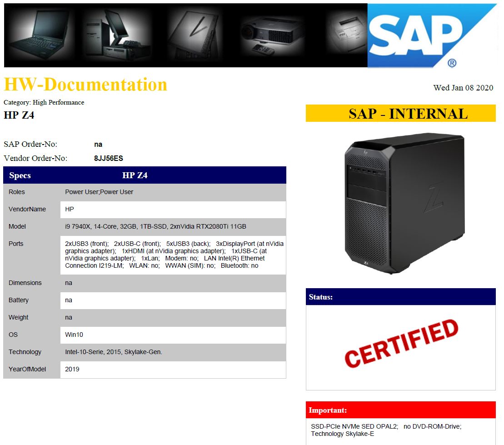Image resolution: width=504 pixels, height=445 pixels.
Task: Click the Roles row label
Action: point(16,192)
